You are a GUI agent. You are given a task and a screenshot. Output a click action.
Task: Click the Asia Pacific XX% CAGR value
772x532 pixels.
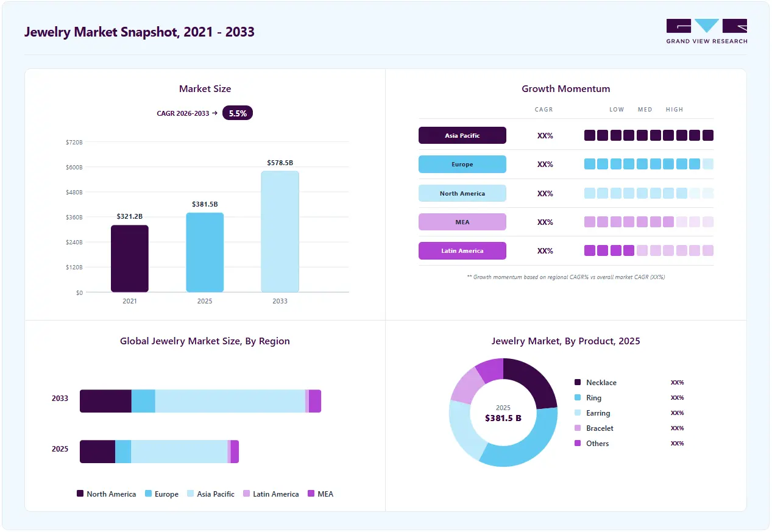[545, 136]
